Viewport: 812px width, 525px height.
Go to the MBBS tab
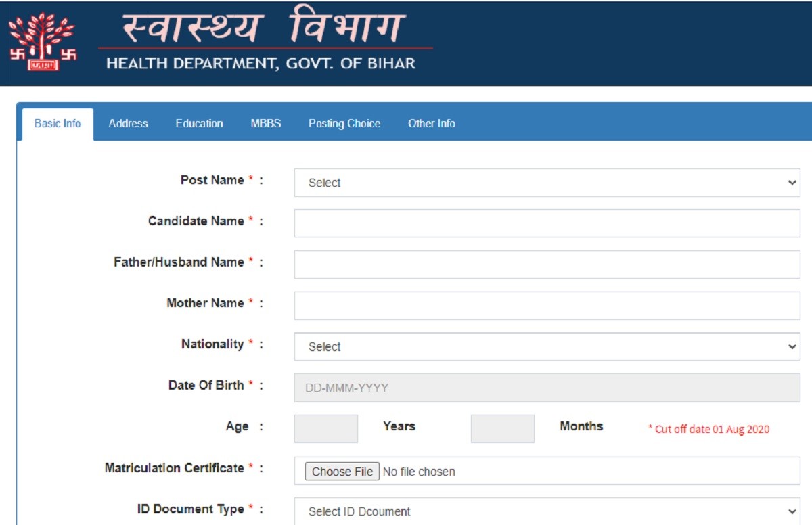(265, 123)
